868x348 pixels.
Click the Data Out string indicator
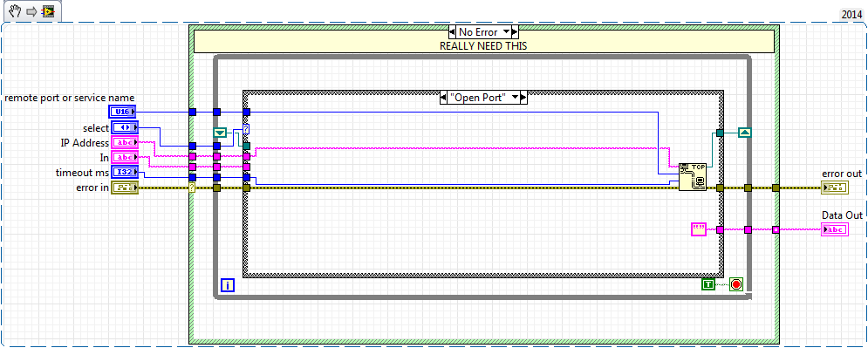point(834,229)
